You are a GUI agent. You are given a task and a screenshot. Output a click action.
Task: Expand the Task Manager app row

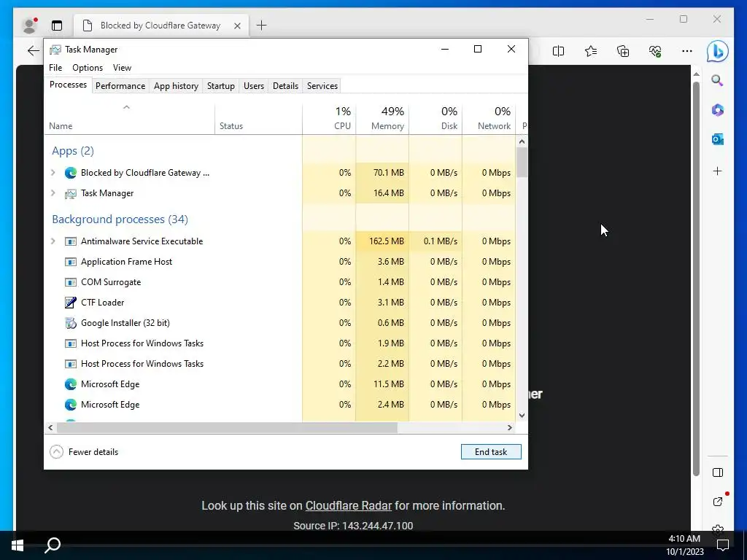pos(53,192)
